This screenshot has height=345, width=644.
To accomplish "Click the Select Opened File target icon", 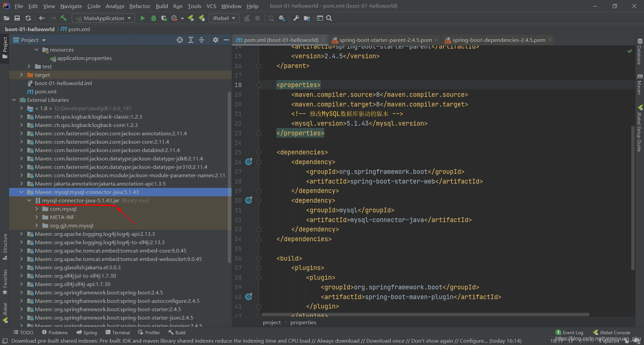I will point(180,40).
